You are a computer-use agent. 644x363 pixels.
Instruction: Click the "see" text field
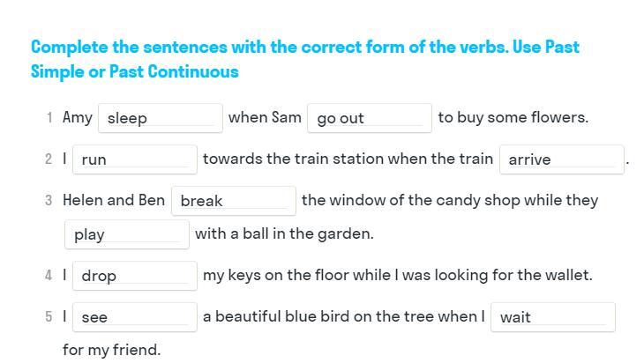pyautogui.click(x=134, y=317)
